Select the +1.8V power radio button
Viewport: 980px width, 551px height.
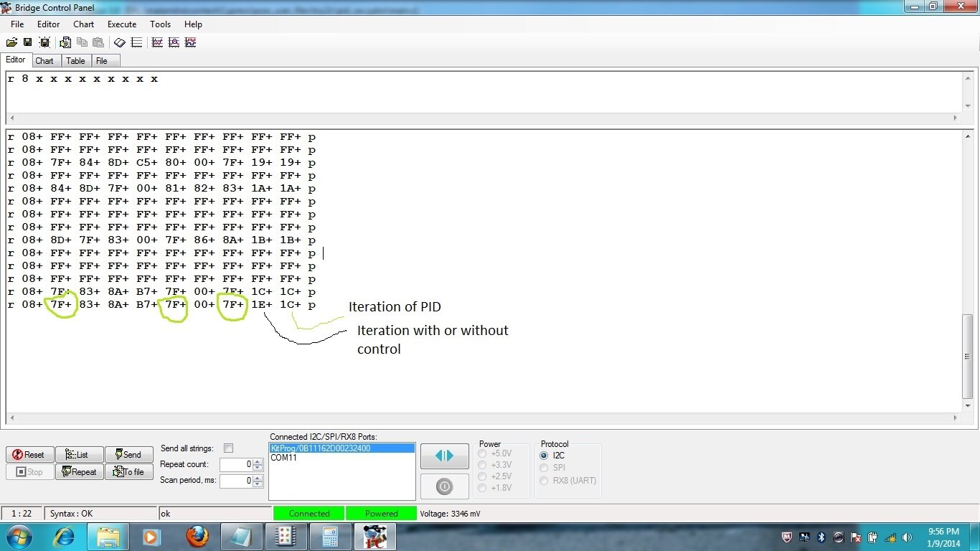click(x=482, y=488)
